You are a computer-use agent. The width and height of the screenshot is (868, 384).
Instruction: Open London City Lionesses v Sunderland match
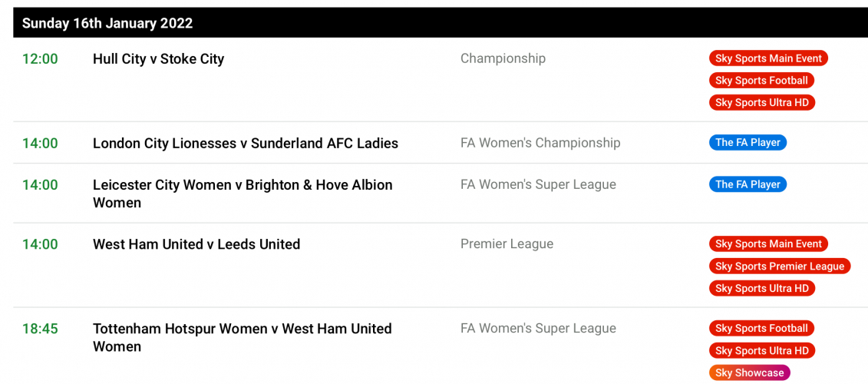point(245,143)
